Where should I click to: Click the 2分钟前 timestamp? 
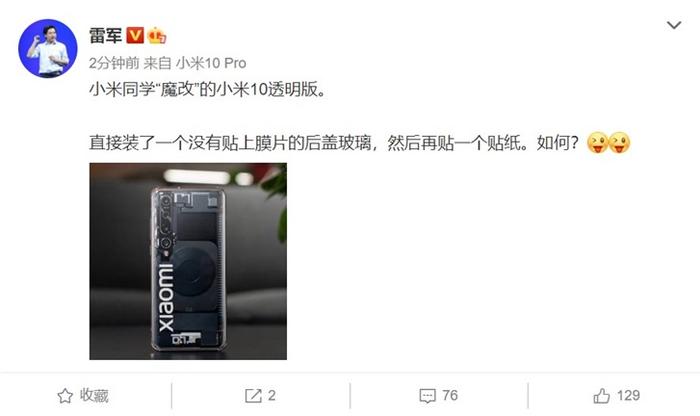tap(114, 63)
